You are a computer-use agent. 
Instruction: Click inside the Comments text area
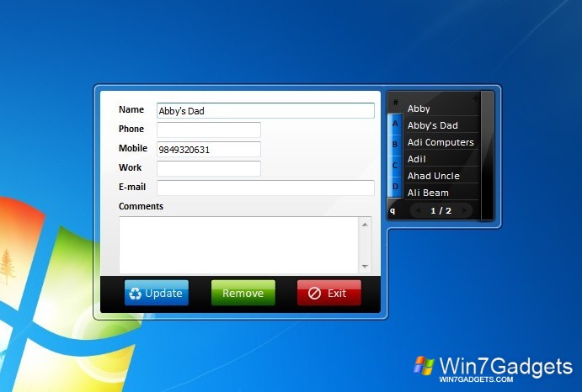click(238, 245)
